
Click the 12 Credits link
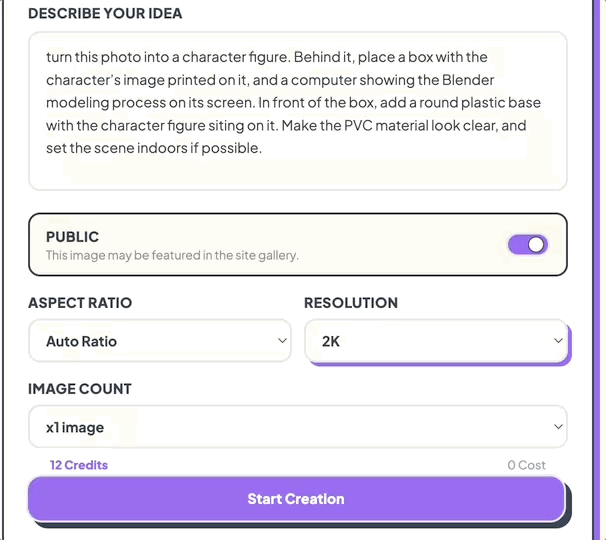79,465
